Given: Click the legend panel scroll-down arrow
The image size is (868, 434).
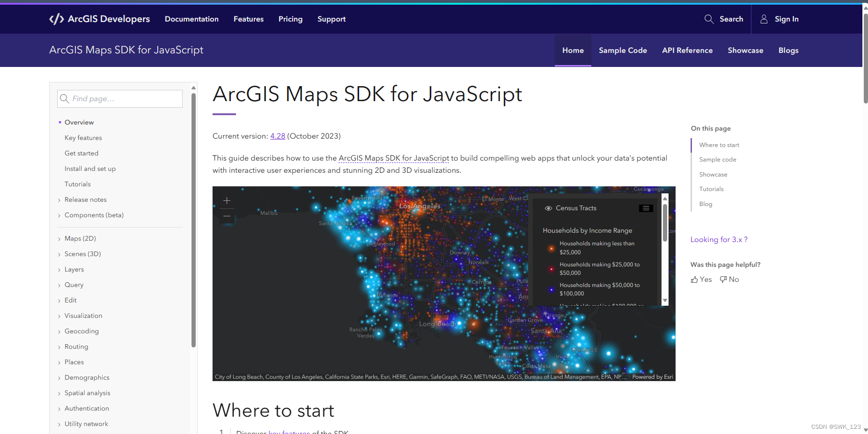Looking at the screenshot, I should point(665,301).
